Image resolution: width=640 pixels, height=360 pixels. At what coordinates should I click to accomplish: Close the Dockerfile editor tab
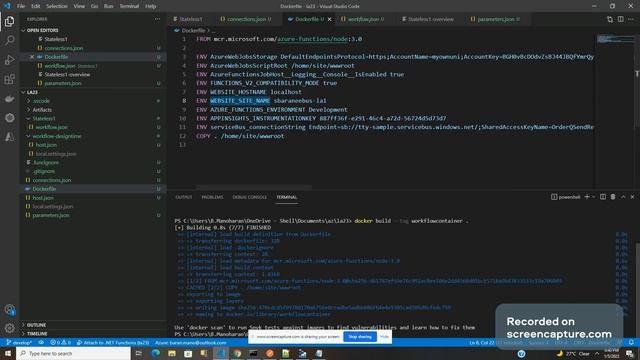coord(329,19)
